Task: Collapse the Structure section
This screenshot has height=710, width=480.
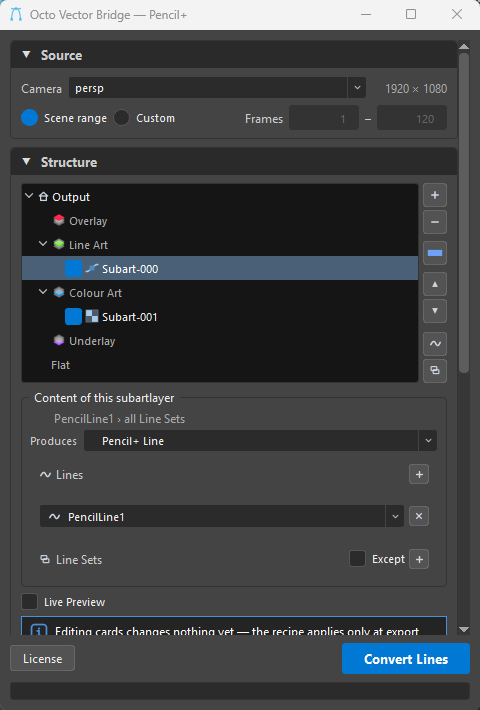Action: coord(27,162)
